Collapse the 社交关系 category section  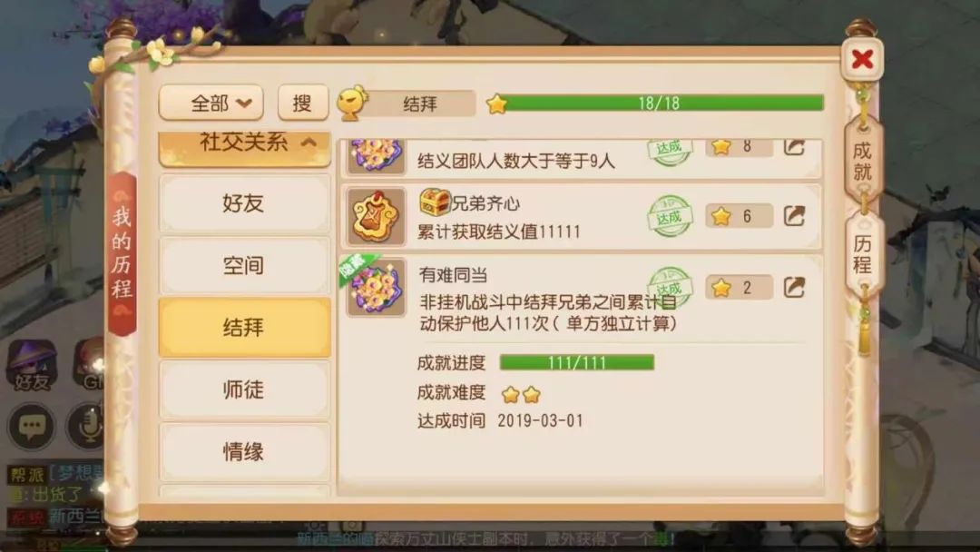pyautogui.click(x=244, y=145)
